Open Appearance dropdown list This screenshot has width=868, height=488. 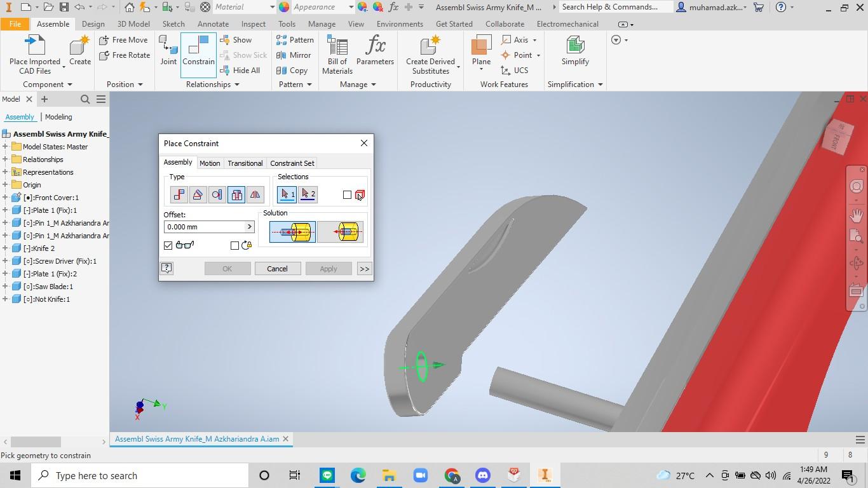[x=351, y=7]
